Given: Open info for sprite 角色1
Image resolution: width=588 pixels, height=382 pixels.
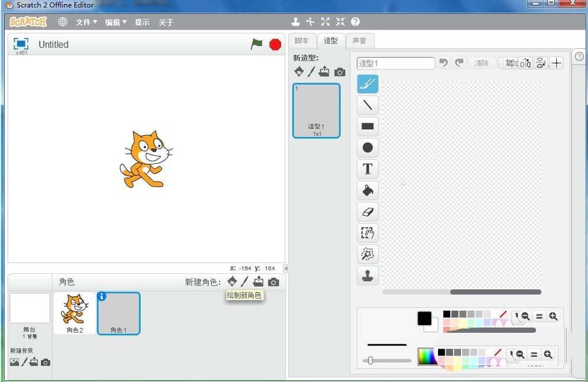Looking at the screenshot, I should click(x=102, y=296).
